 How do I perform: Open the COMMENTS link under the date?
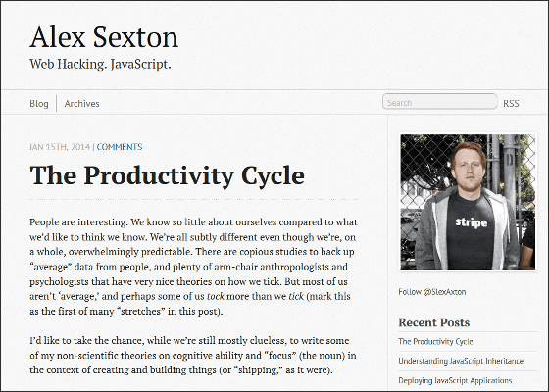(x=120, y=147)
